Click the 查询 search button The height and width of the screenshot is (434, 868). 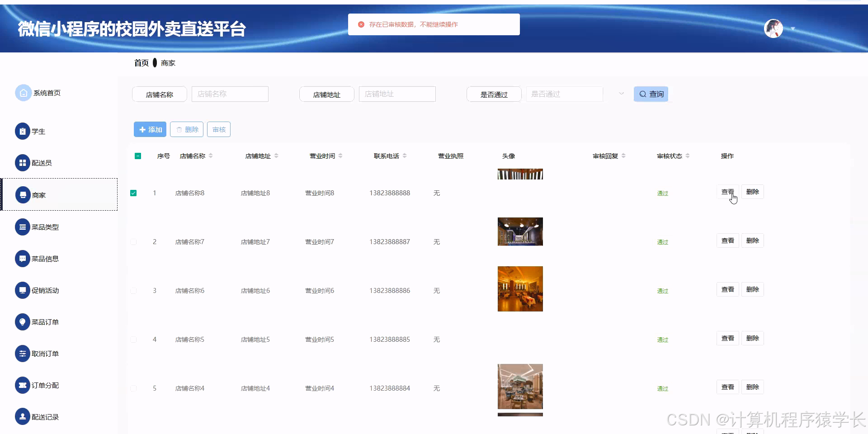pyautogui.click(x=651, y=94)
